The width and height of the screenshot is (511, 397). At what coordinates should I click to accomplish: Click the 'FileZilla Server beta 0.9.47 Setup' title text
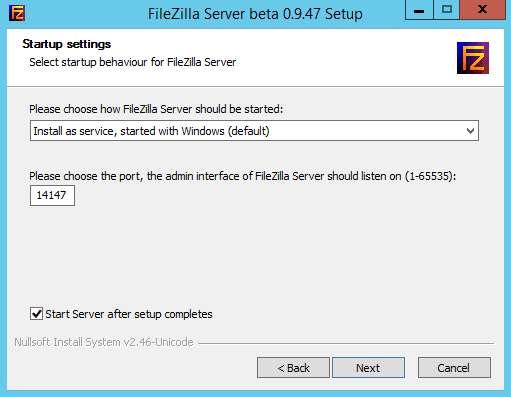click(255, 14)
